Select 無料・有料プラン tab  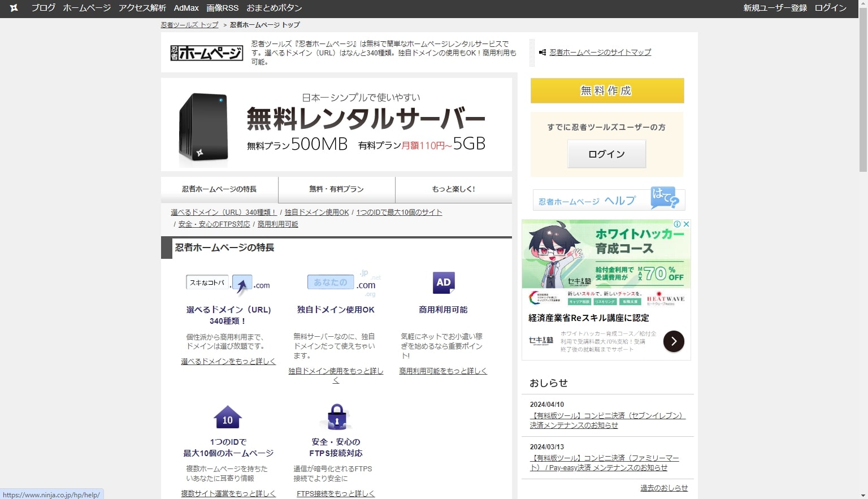337,189
